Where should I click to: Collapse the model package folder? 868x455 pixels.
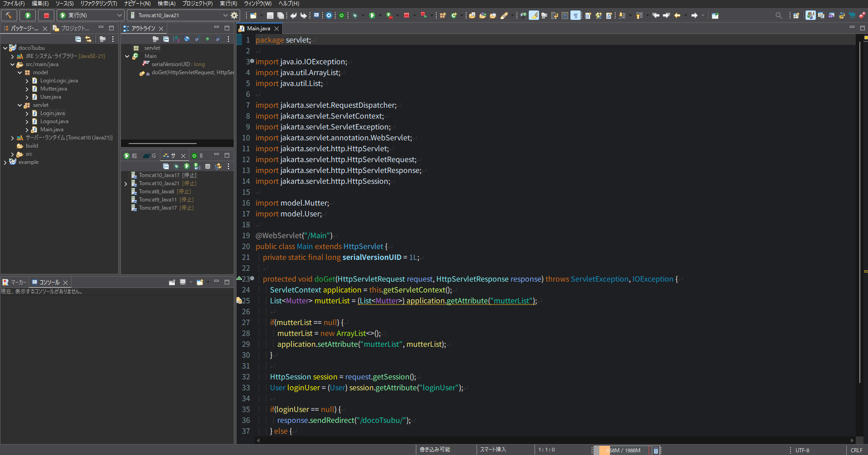coord(20,72)
